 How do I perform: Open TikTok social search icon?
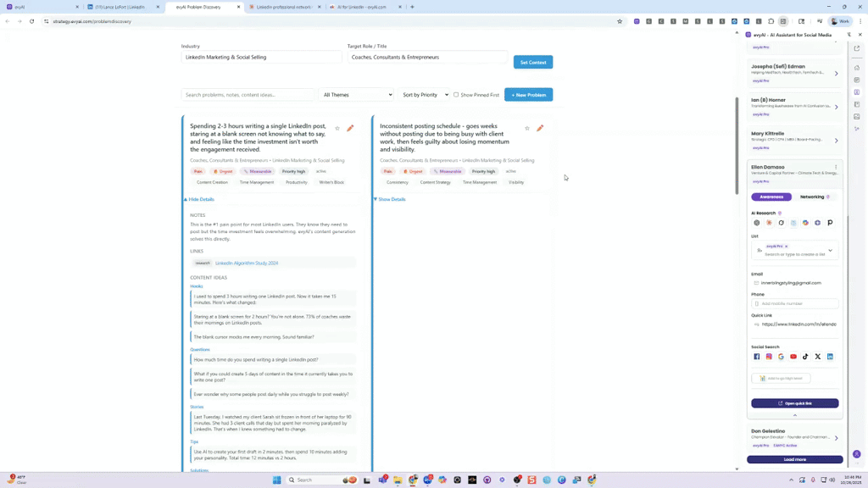point(805,357)
